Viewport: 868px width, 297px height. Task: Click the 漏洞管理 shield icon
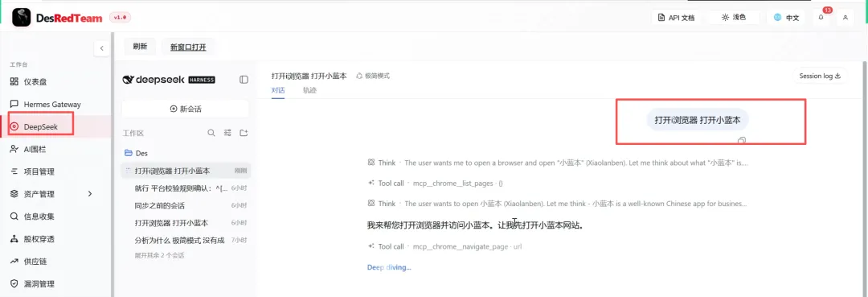coord(14,283)
